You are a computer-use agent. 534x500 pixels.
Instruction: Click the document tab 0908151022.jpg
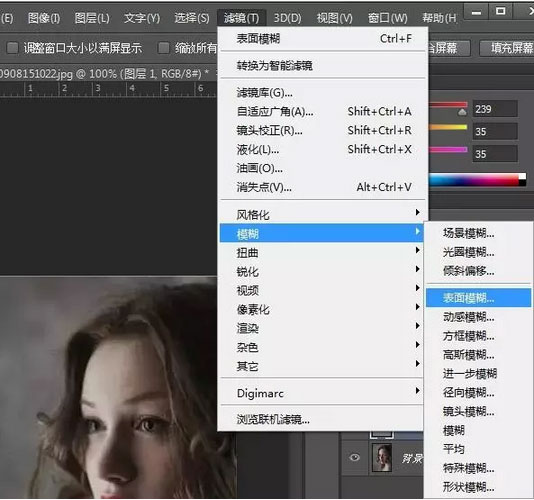[105, 74]
